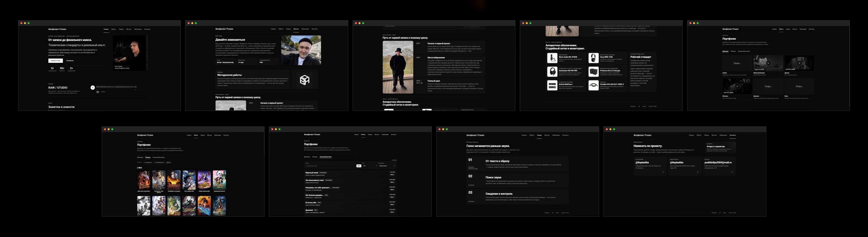Switch the voice player to STUDIO mode
Viewport: 868px width, 237px height.
[x=103, y=92]
